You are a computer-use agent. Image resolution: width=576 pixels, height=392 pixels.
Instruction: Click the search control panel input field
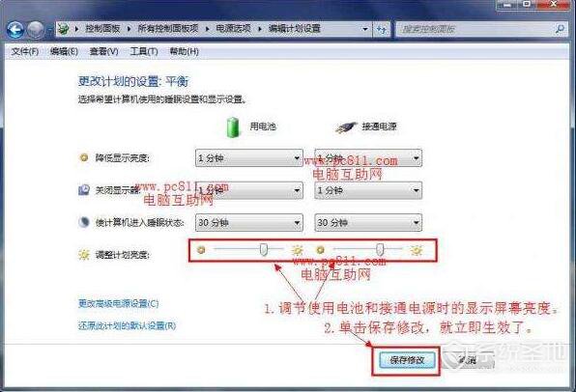pyautogui.click(x=475, y=29)
